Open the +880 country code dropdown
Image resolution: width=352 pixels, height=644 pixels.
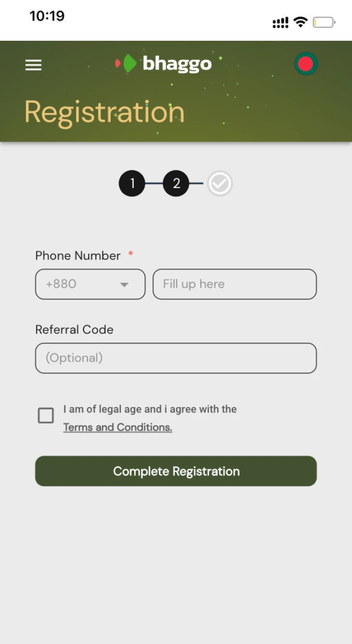click(x=90, y=284)
